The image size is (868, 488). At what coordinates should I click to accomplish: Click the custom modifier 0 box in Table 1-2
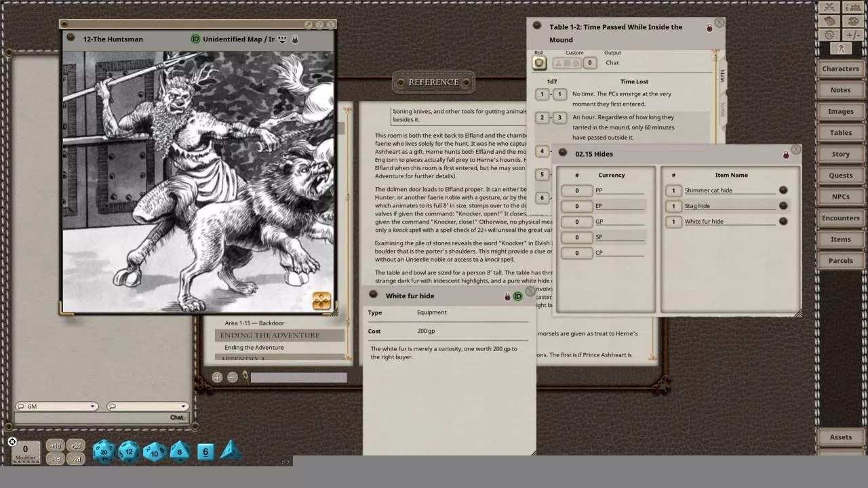tap(590, 63)
